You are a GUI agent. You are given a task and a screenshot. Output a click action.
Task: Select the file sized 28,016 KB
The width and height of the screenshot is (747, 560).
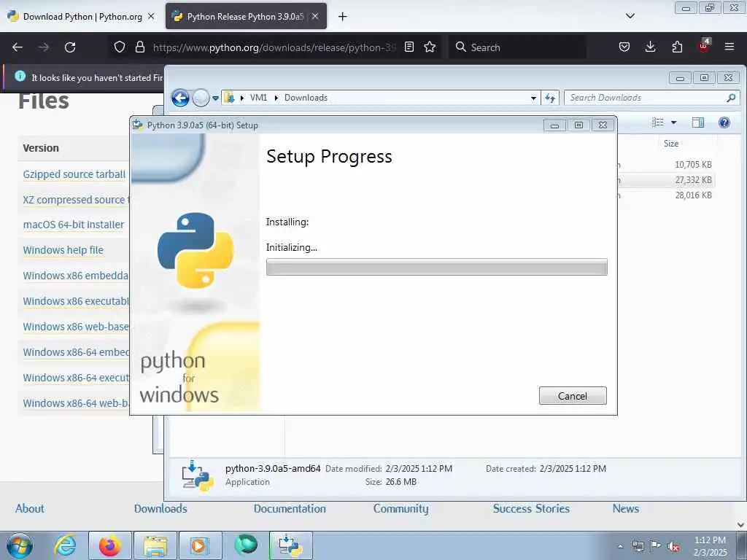tap(693, 195)
